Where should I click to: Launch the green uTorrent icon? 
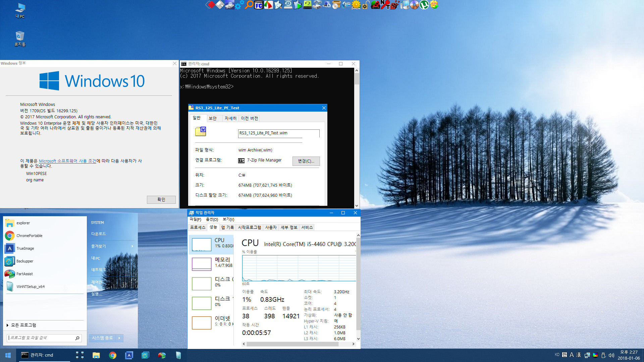point(424,5)
